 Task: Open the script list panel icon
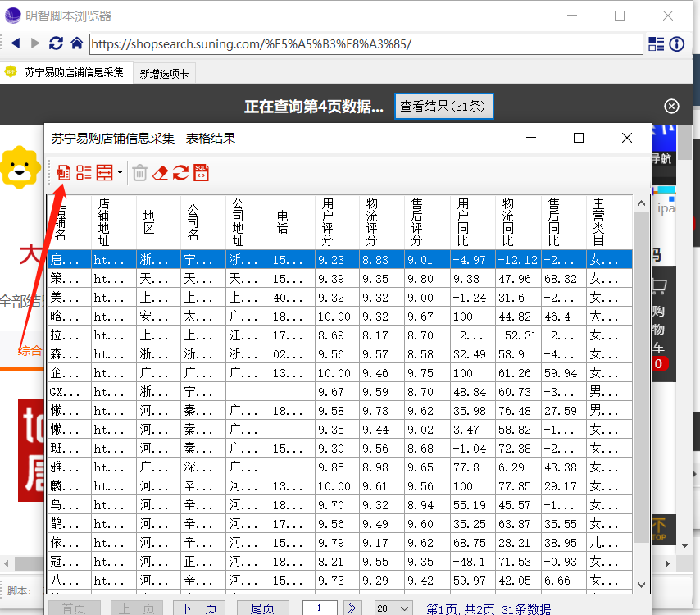coord(657,43)
